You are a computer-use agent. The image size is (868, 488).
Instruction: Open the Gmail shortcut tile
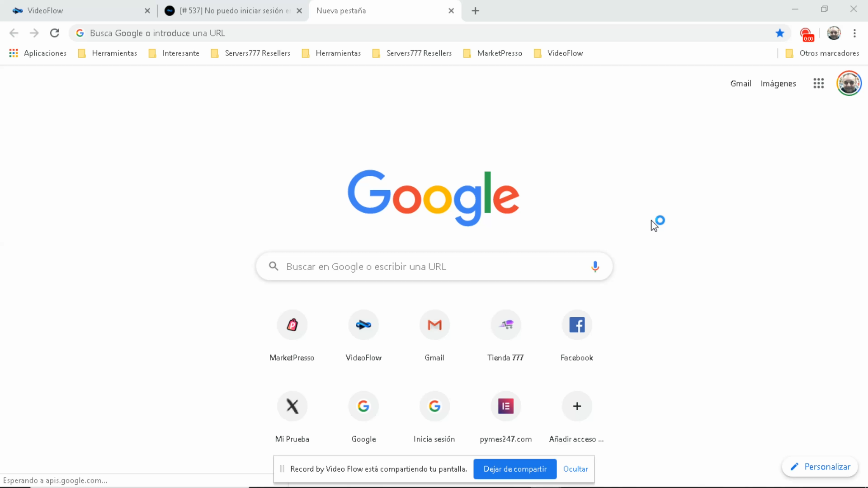coord(434,336)
